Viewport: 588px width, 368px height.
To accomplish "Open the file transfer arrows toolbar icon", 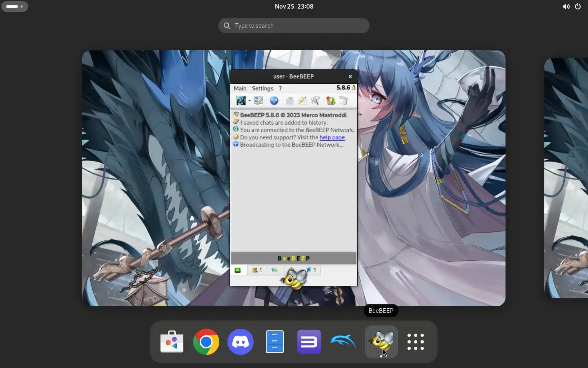I will (x=331, y=101).
